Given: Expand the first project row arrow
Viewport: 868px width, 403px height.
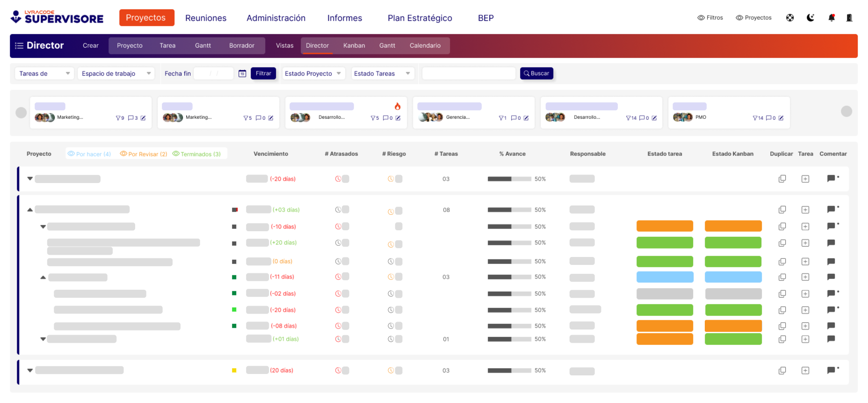Looking at the screenshot, I should pos(30,179).
